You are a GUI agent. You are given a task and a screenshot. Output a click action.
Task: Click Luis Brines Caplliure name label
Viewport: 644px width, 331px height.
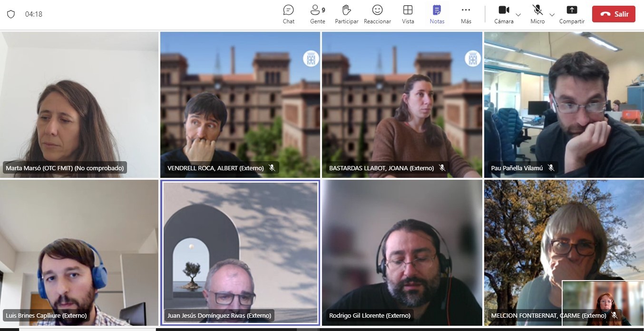[46, 315]
